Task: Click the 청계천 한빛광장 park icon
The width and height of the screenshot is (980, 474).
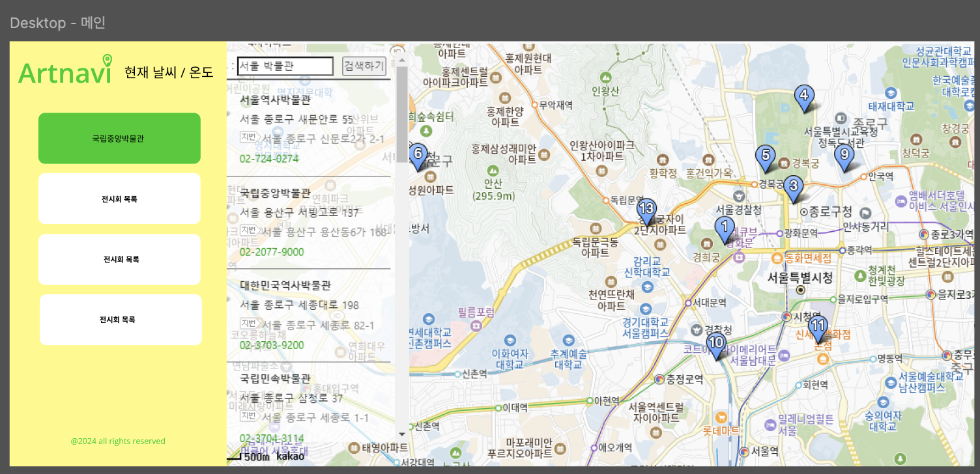Action: [x=859, y=275]
